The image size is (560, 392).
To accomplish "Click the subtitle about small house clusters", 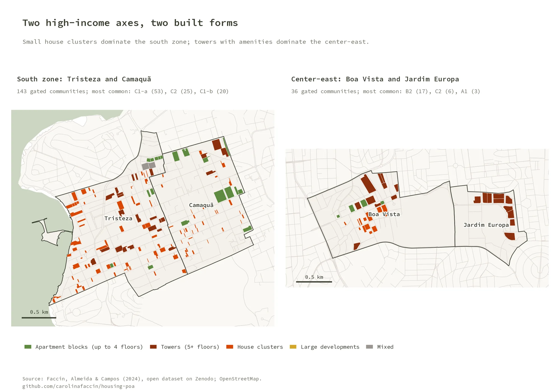I will tap(196, 42).
